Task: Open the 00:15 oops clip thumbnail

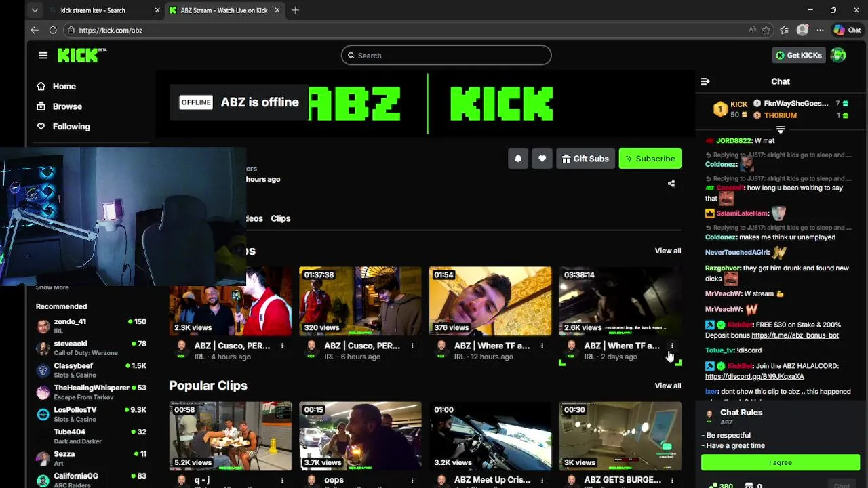Action: point(360,436)
